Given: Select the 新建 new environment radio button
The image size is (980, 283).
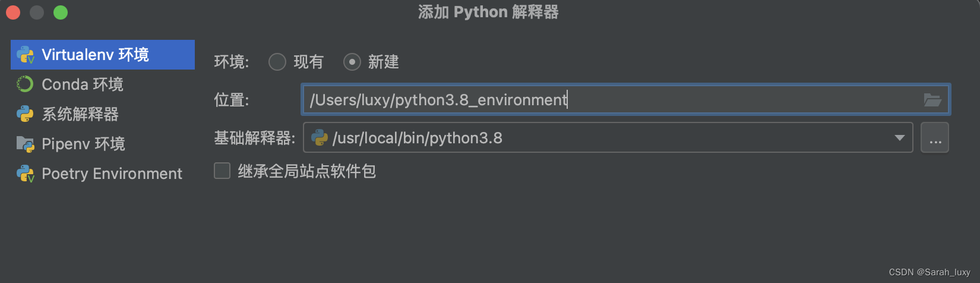Looking at the screenshot, I should point(352,62).
